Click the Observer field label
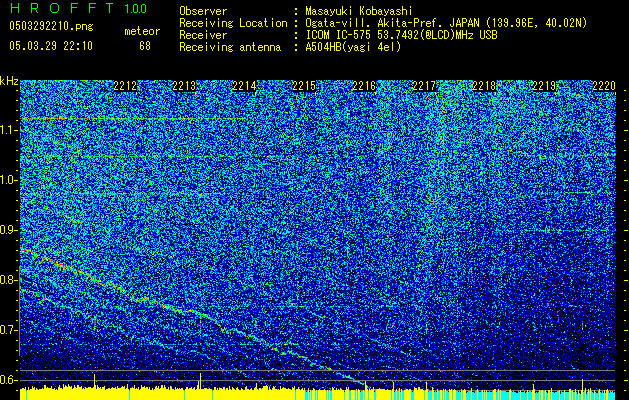Viewport: 629px width, 400px height. (203, 11)
